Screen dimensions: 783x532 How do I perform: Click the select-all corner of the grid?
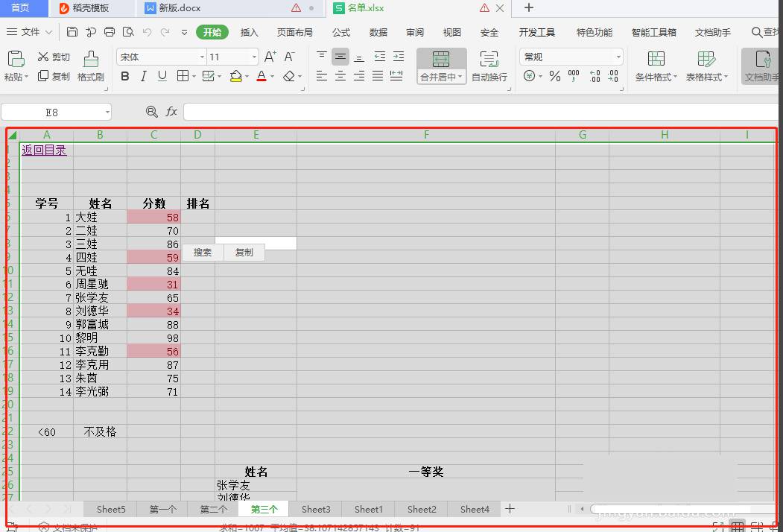[x=13, y=135]
